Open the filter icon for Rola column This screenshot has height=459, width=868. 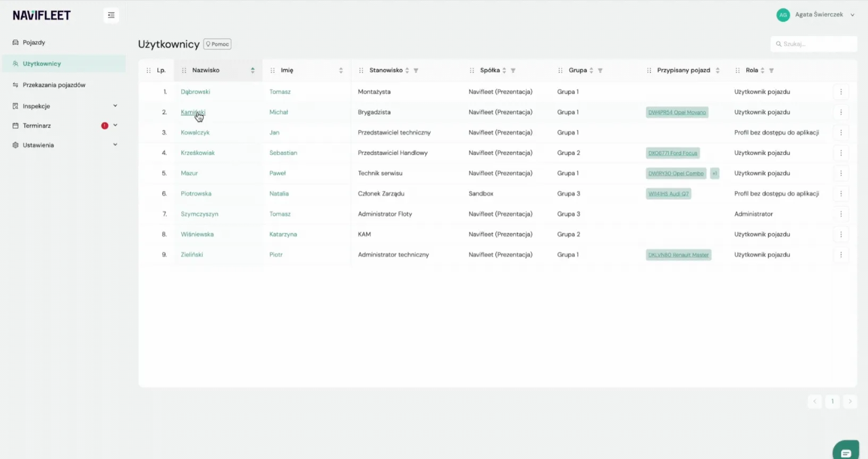[771, 71]
